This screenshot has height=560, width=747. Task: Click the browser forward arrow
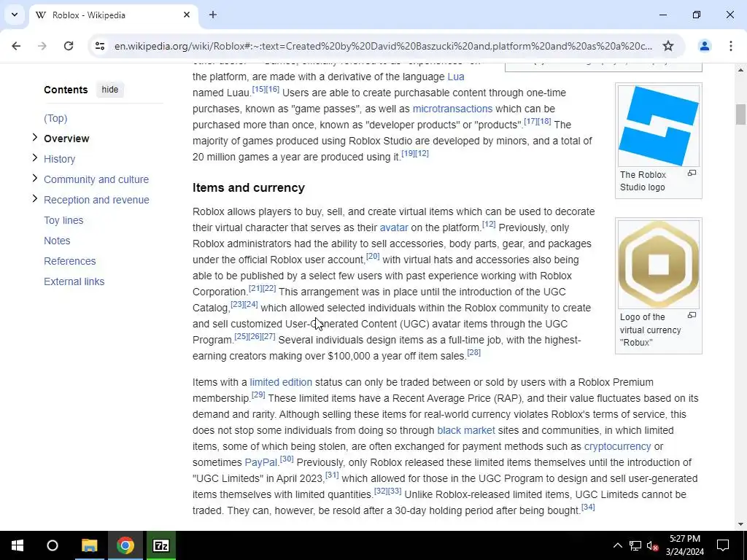(x=42, y=46)
